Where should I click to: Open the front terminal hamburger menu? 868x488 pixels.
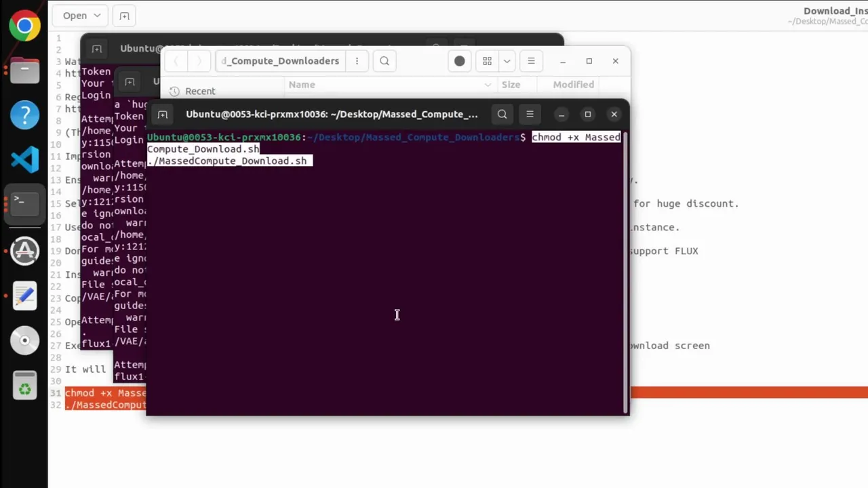point(530,115)
